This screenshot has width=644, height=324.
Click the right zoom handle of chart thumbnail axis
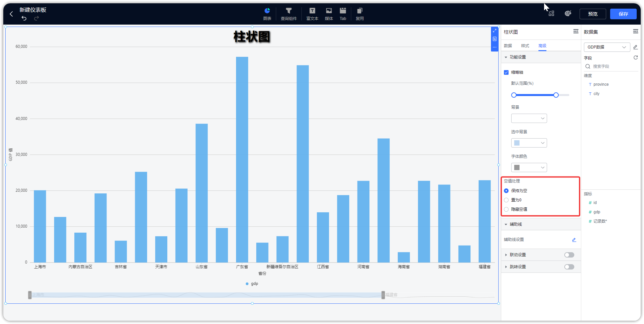point(383,295)
